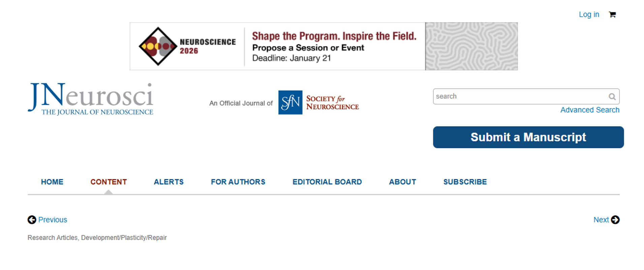Open the Advanced Search link
The image size is (644, 270).
coord(589,110)
